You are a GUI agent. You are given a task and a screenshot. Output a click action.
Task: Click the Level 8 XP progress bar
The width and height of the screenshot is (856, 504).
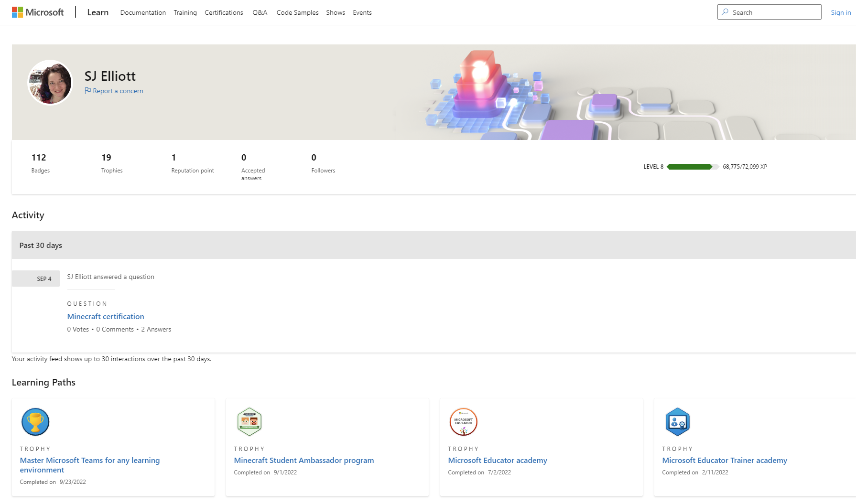[x=692, y=166]
